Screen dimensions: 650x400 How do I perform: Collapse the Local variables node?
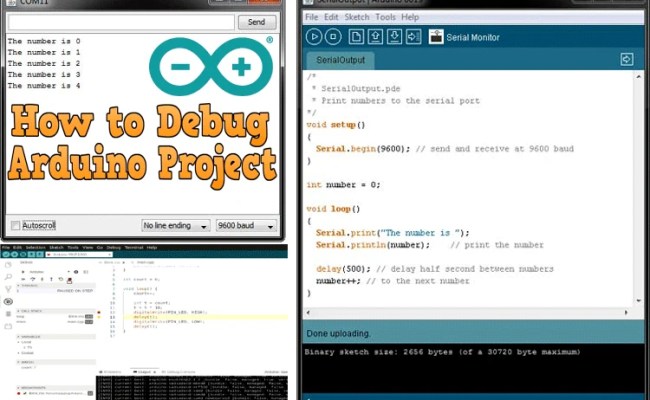(x=18, y=342)
